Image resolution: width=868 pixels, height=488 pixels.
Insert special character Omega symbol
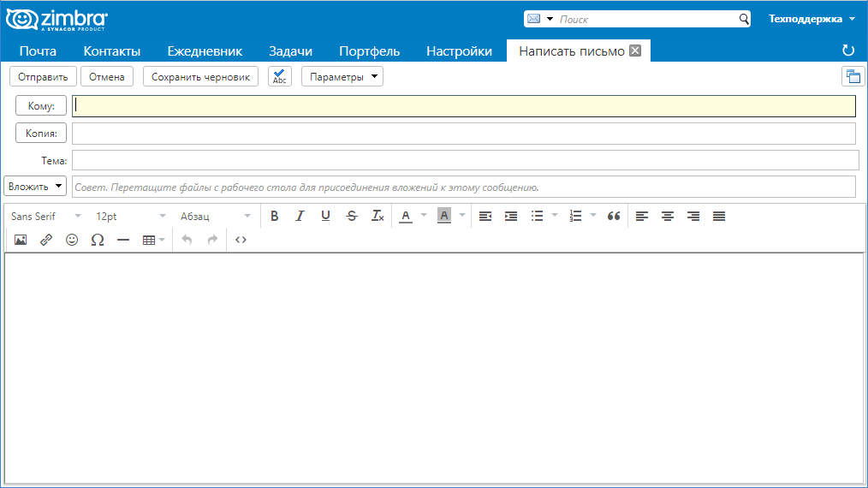tap(98, 240)
